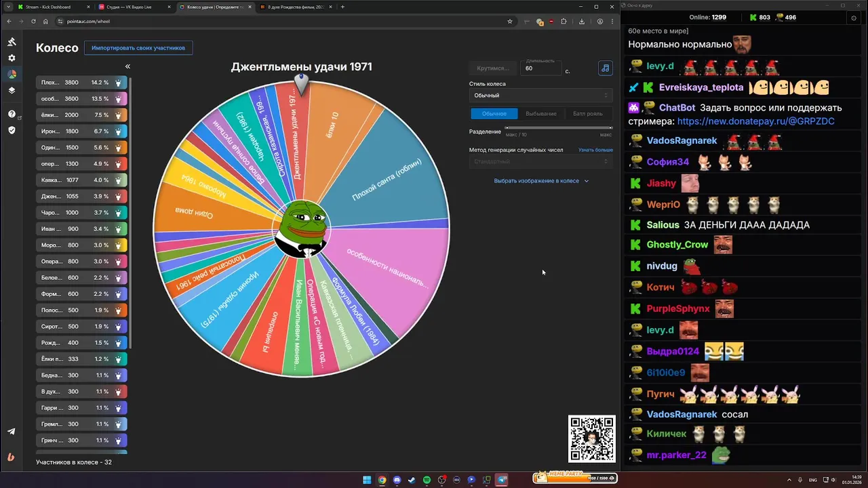
Task: Open the auction gavel page in sidebar
Action: [x=12, y=42]
